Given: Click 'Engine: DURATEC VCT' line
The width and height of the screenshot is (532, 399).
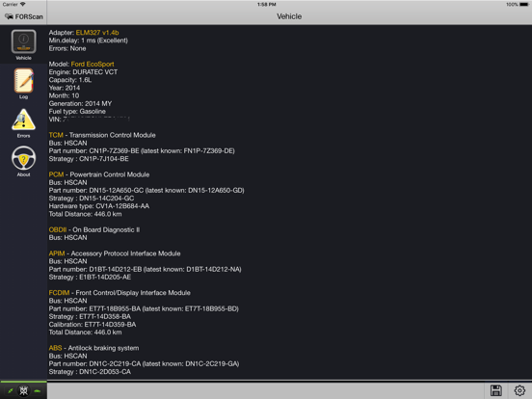Looking at the screenshot, I should coord(83,72).
